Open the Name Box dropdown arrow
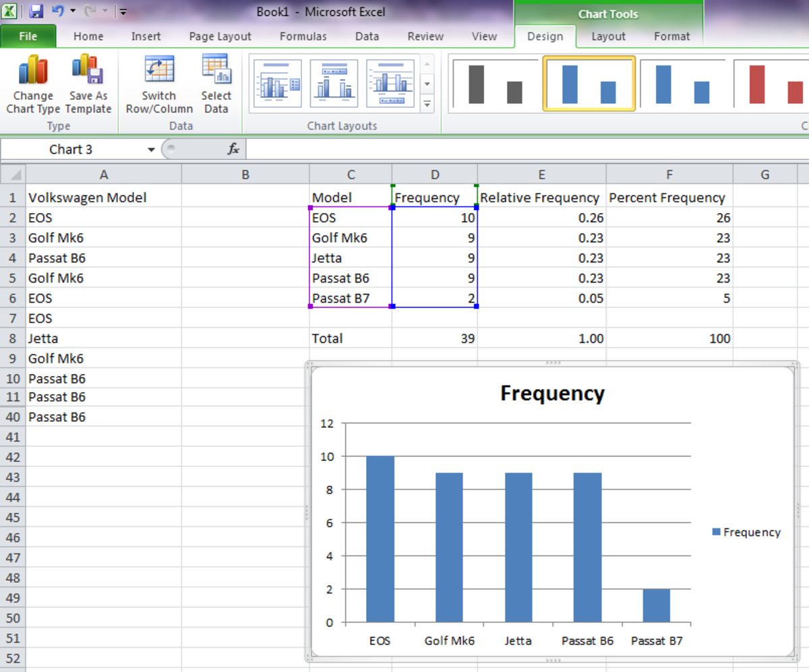Screen dimensions: 809x672 point(151,150)
